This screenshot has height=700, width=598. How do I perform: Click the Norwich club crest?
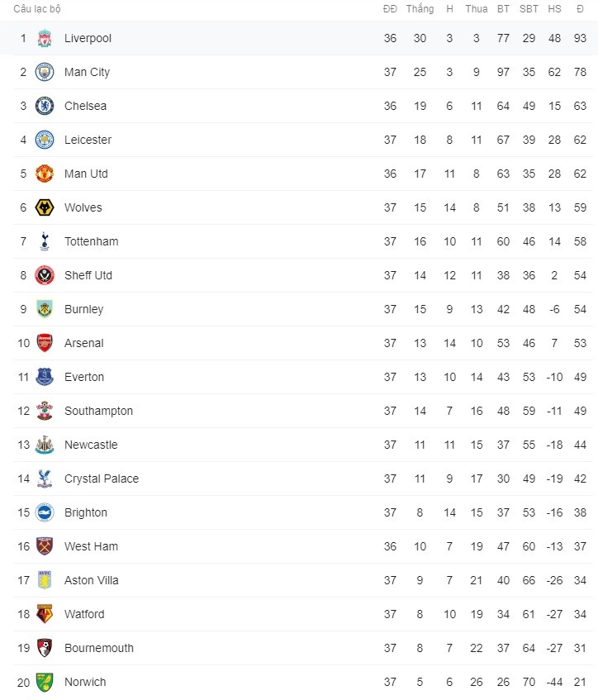pos(45,682)
